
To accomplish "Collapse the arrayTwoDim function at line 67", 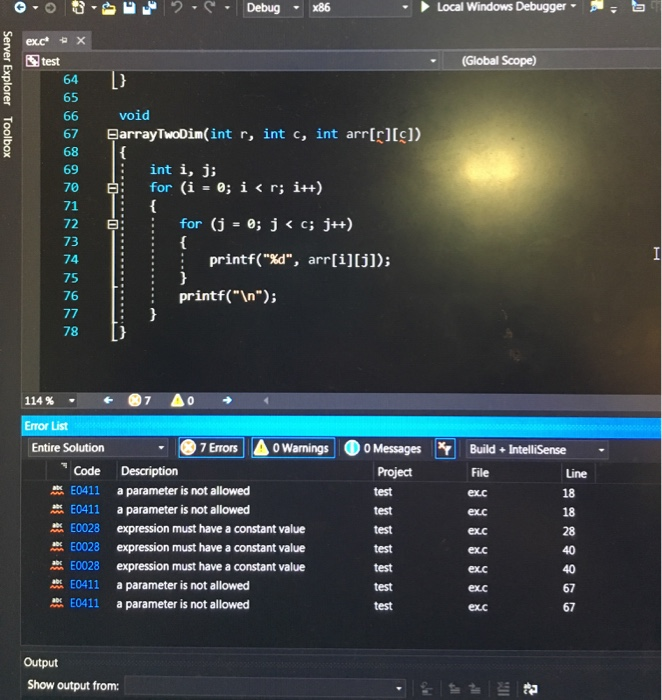I will tap(112, 134).
